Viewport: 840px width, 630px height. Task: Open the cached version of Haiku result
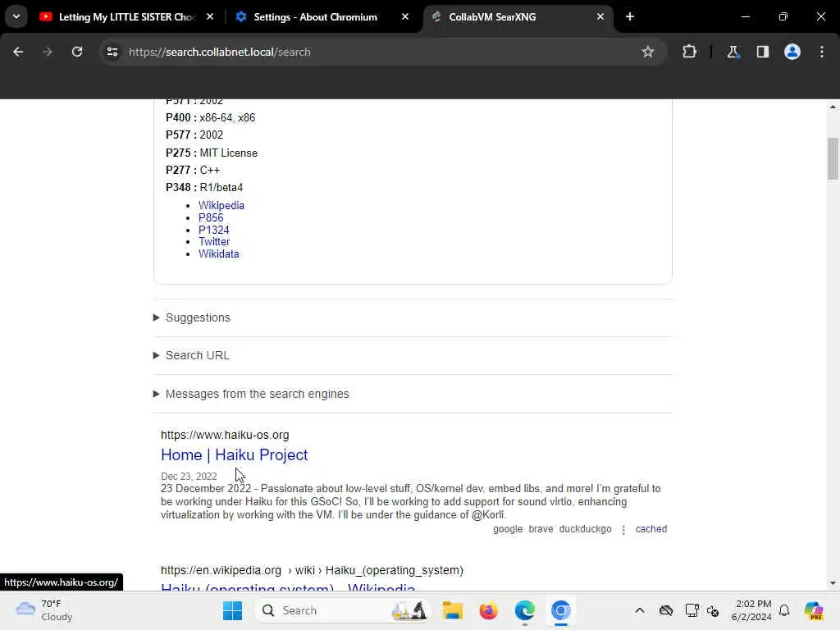pyautogui.click(x=651, y=529)
